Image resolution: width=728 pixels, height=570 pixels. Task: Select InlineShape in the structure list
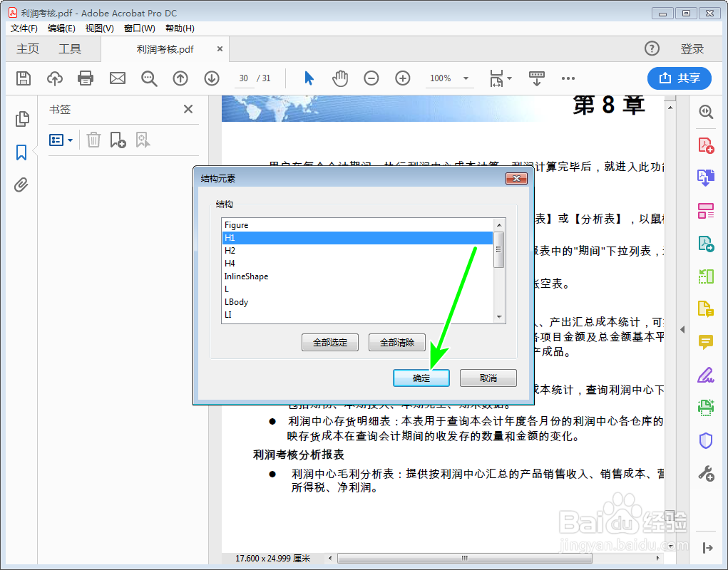tap(357, 276)
